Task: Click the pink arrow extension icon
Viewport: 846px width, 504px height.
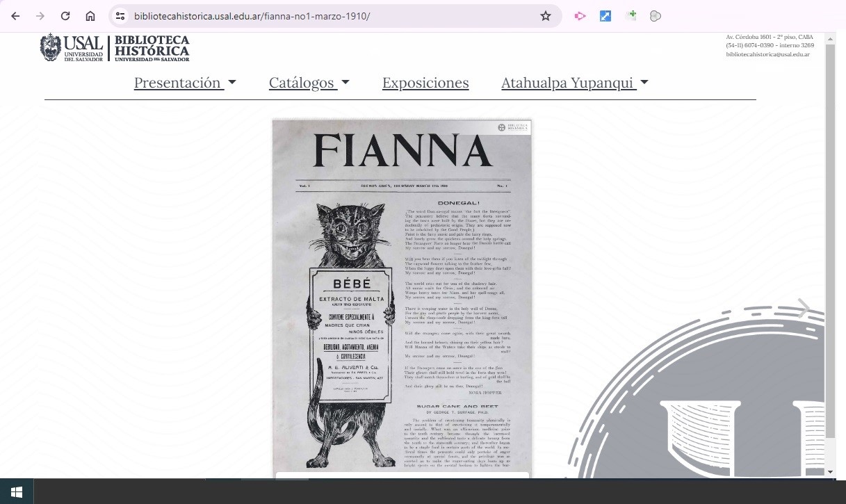Action: pos(580,16)
